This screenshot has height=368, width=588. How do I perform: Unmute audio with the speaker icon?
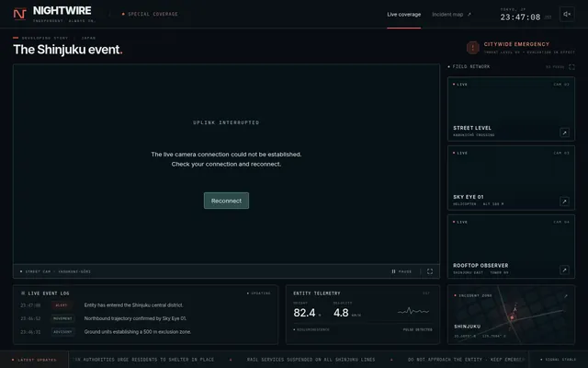click(567, 15)
